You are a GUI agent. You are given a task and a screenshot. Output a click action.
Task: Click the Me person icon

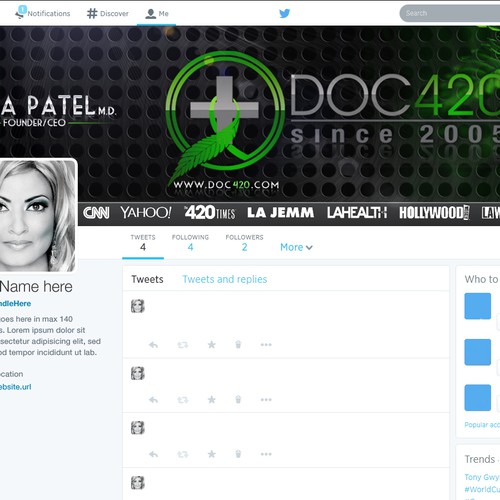click(x=151, y=13)
